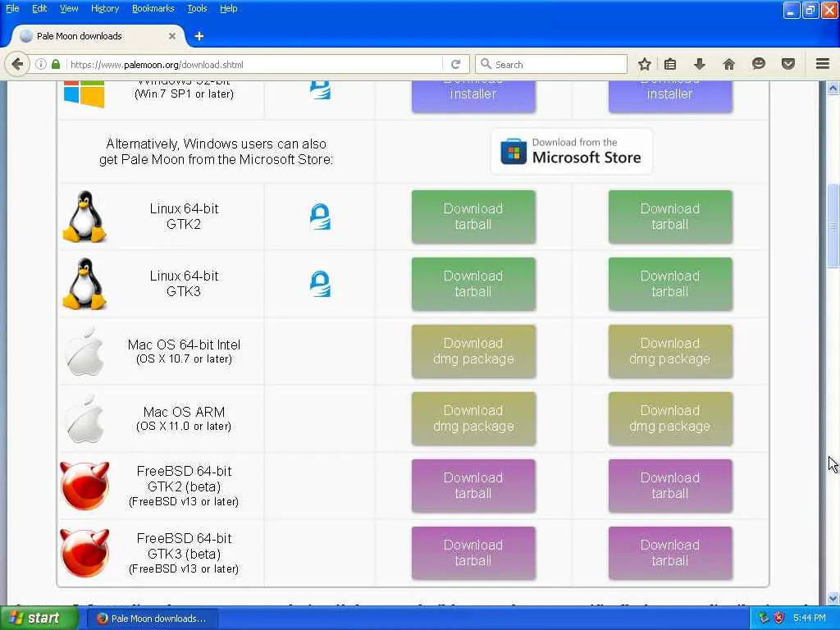The image size is (840, 630).
Task: Go back using the browser back arrow
Action: pos(17,64)
